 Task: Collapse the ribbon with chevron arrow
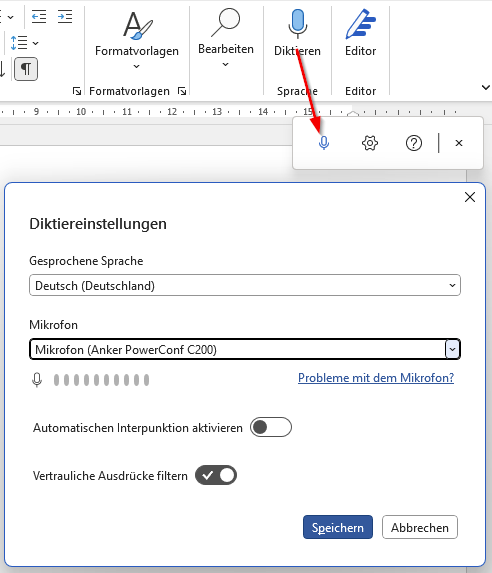click(485, 87)
